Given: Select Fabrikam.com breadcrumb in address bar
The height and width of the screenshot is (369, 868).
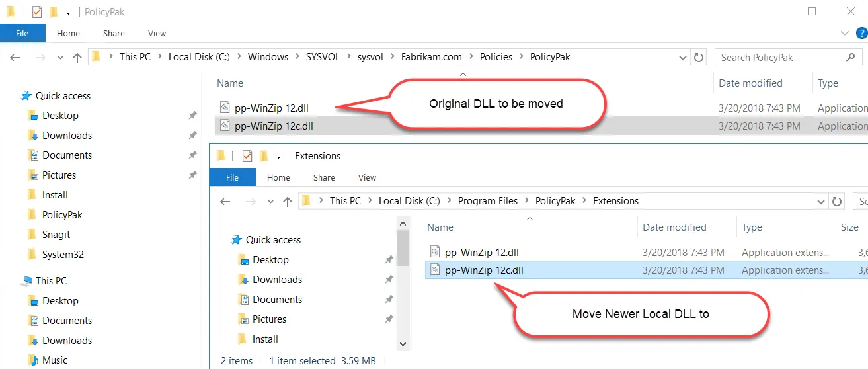Looking at the screenshot, I should [431, 57].
